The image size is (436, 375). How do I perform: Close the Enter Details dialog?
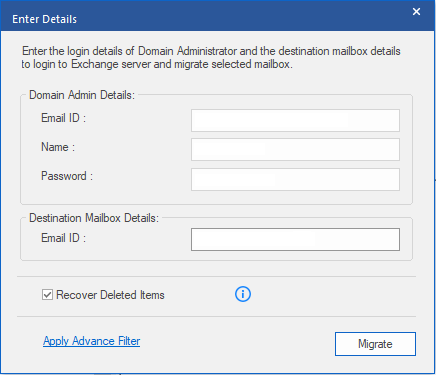coord(416,12)
